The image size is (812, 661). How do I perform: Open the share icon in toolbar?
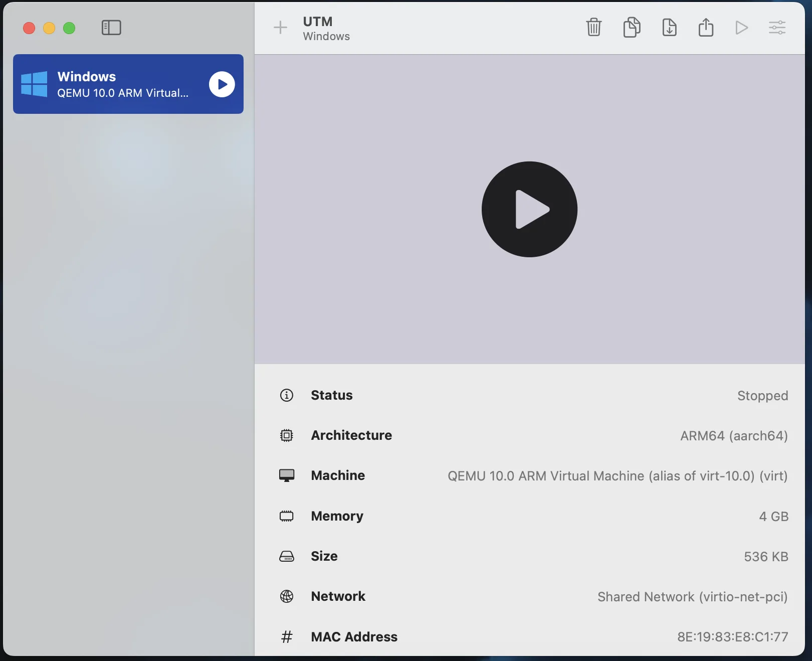[x=706, y=28]
